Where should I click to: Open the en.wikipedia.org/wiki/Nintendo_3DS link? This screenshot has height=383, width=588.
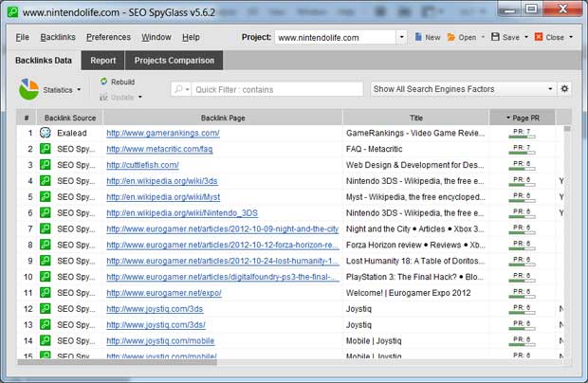tap(182, 213)
